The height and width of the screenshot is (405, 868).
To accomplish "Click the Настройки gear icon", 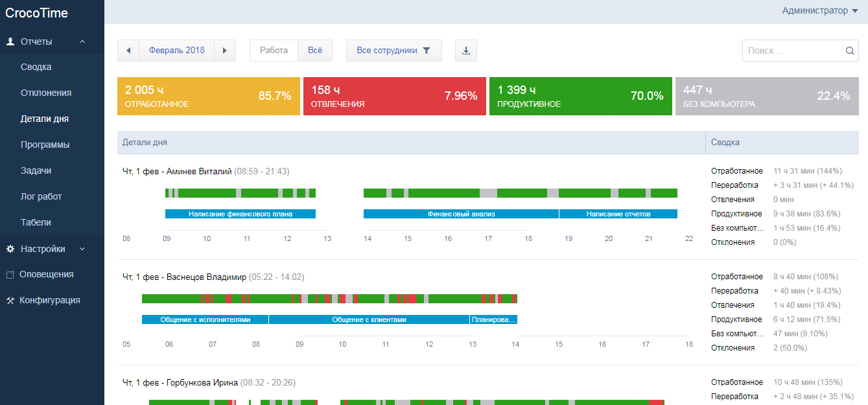I will point(10,249).
